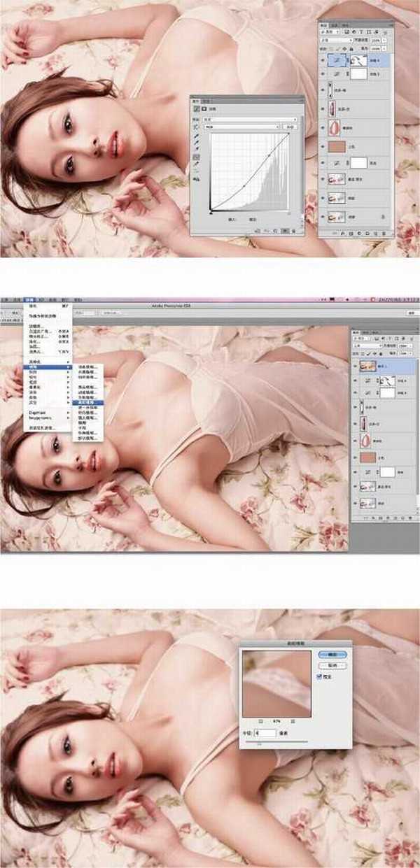Screen dimensions: 420x868
Task: Select the black point eyedropper in Curves
Action: click(x=196, y=135)
